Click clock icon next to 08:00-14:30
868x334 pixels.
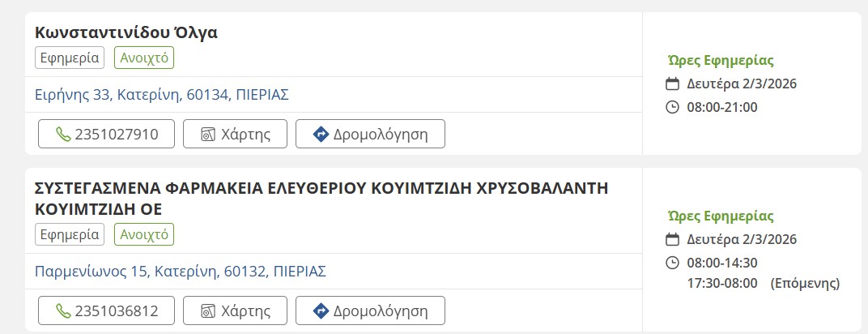point(672,262)
